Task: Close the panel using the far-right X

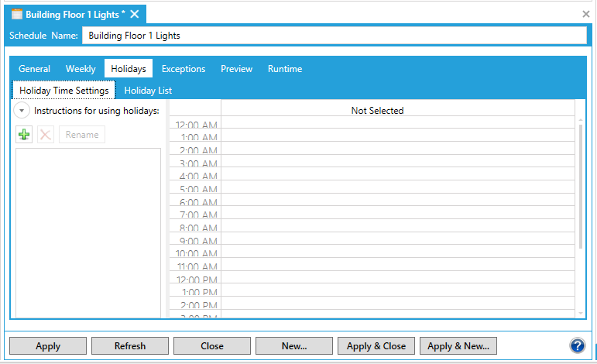Action: click(x=585, y=14)
